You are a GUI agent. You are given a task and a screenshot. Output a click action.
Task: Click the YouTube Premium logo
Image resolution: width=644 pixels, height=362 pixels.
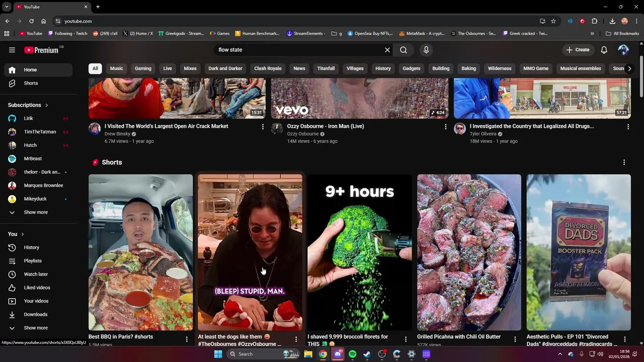tap(42, 50)
